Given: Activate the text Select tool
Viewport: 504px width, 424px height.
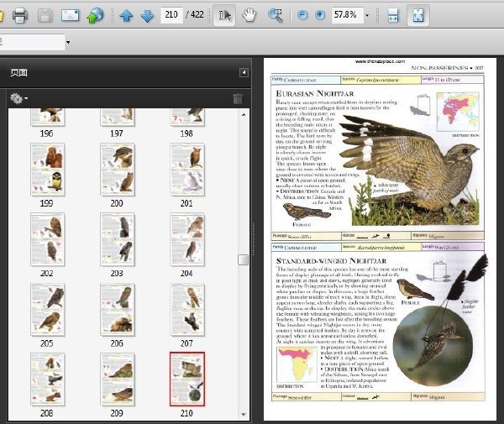Looking at the screenshot, I should [224, 15].
